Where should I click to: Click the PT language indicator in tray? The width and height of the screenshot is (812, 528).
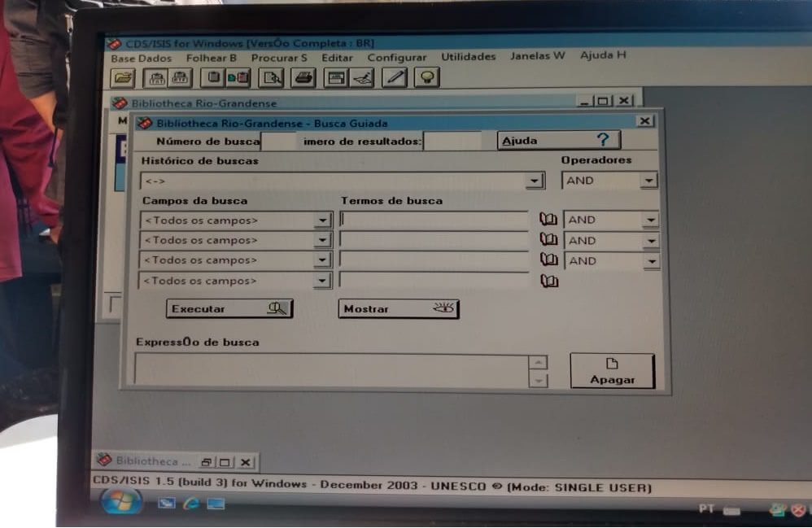(x=706, y=508)
